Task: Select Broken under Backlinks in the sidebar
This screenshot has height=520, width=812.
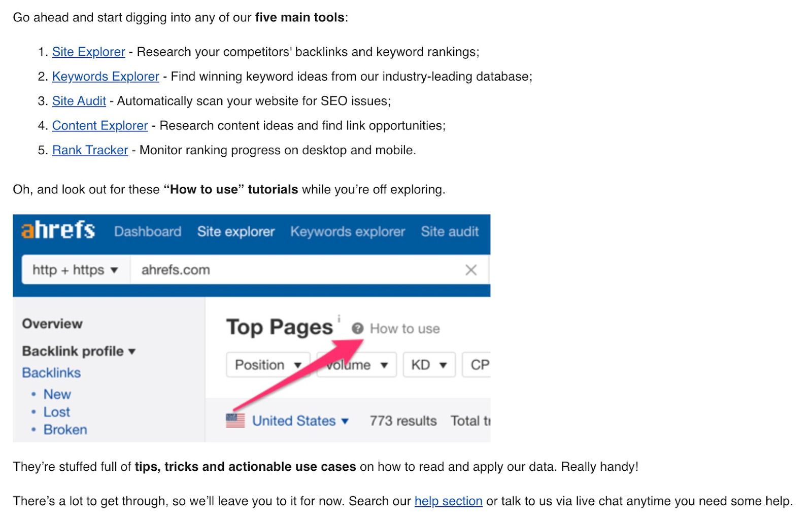Action: 65,429
